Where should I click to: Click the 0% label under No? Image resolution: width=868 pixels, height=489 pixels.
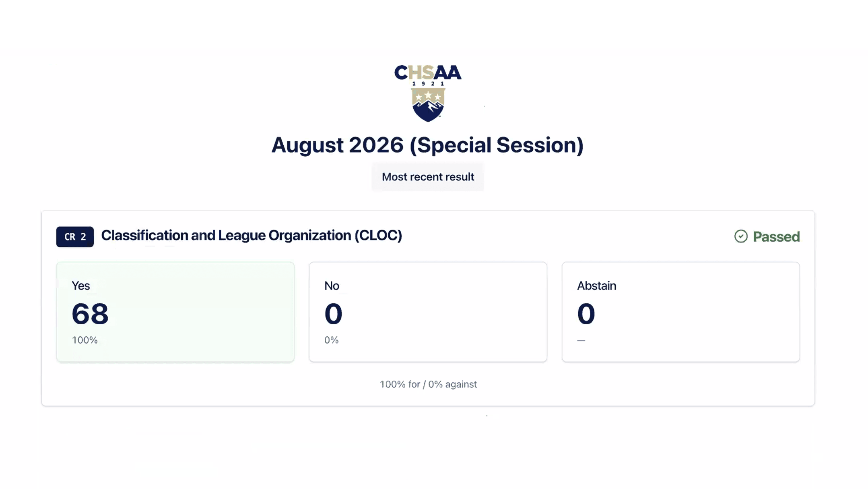[x=332, y=340]
